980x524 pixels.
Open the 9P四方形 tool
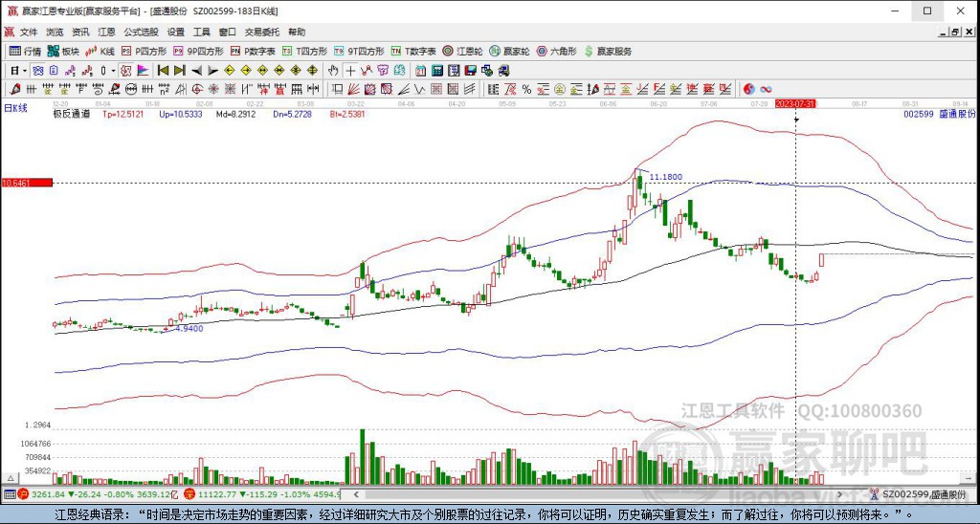point(198,52)
